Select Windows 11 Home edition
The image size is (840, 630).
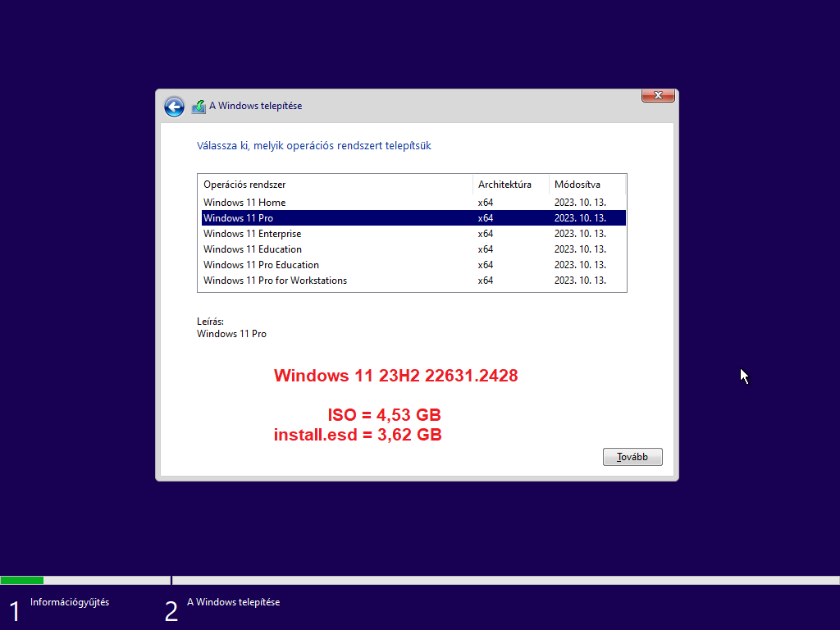pos(413,203)
